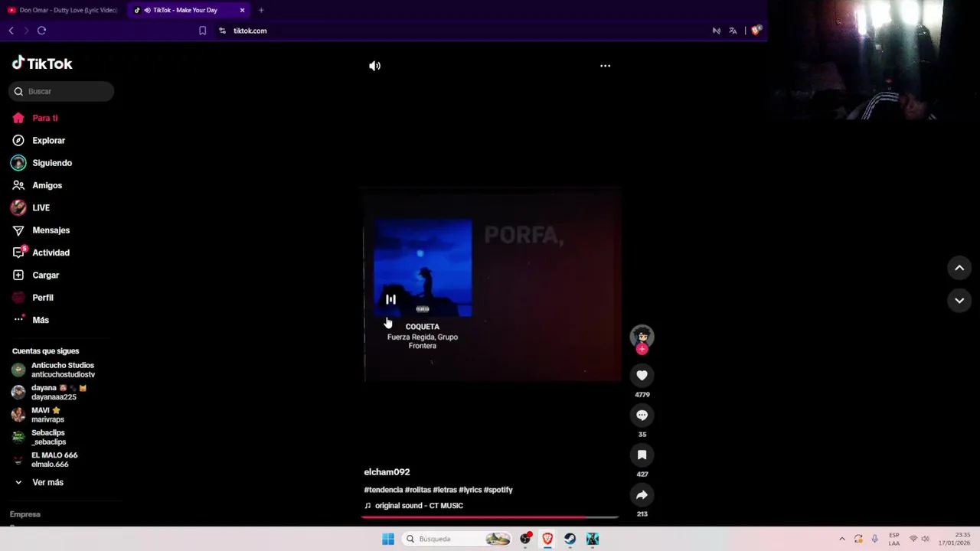Open the ESP LAA language switcher
980x551 pixels.
(894, 539)
